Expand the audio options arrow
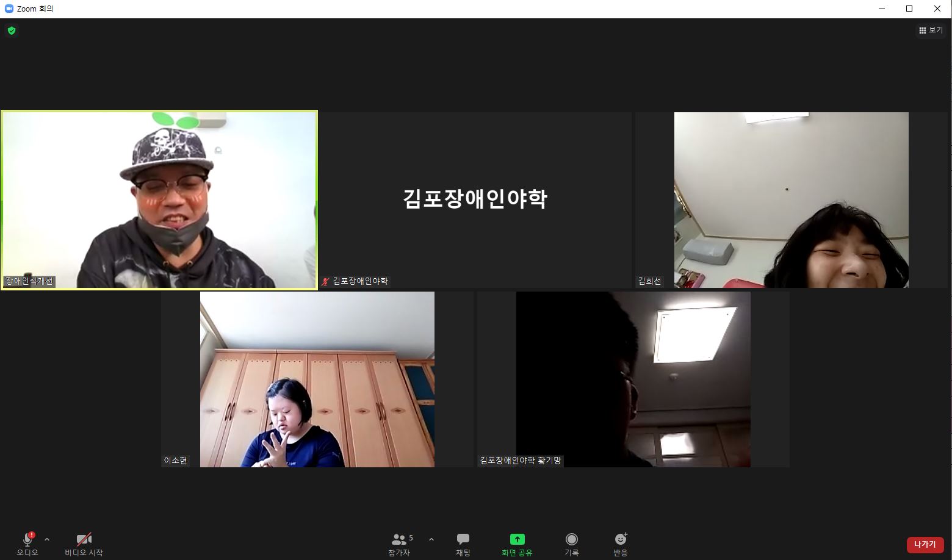The width and height of the screenshot is (952, 560). [47, 539]
